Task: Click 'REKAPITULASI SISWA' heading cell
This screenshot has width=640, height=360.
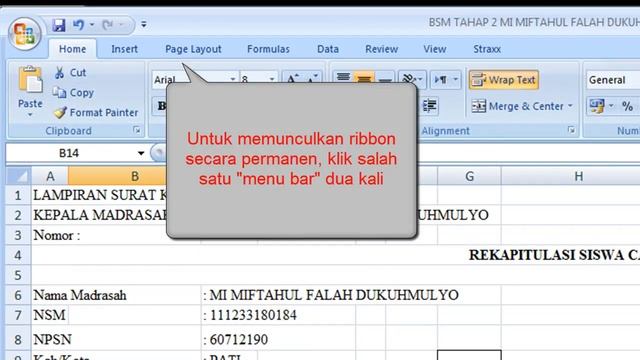Action: [553, 255]
